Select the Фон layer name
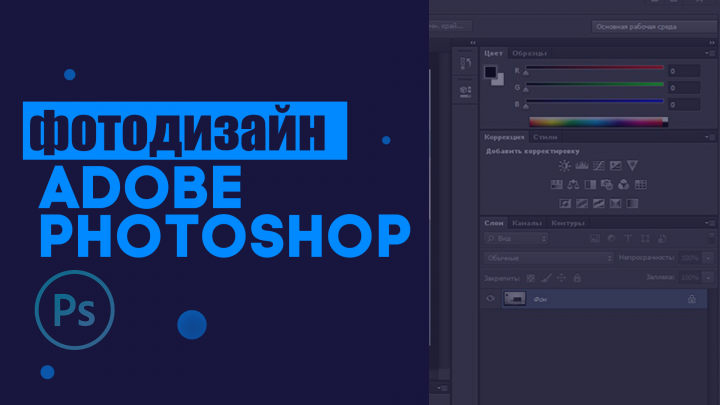The image size is (720, 405). [540, 299]
